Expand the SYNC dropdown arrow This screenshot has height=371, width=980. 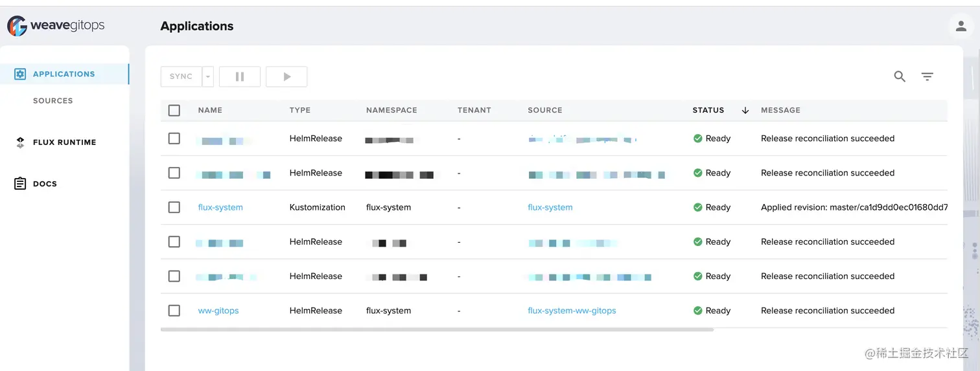(x=208, y=76)
